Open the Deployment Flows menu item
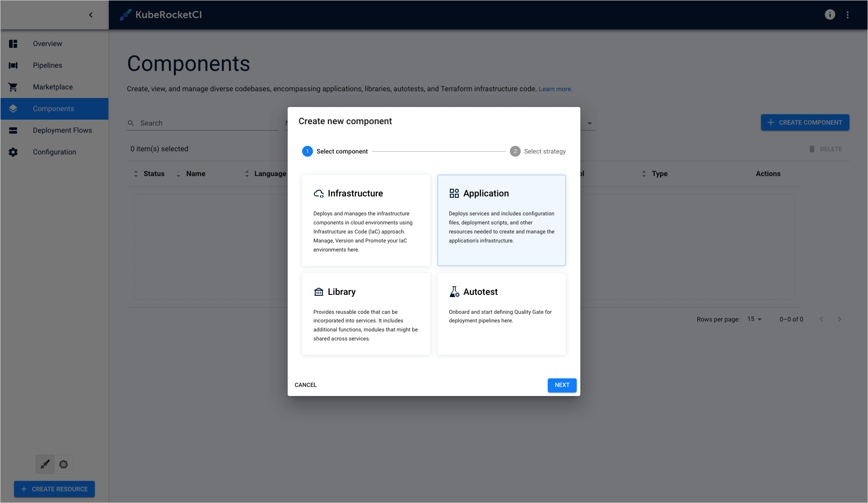The height and width of the screenshot is (503, 868). pos(63,130)
